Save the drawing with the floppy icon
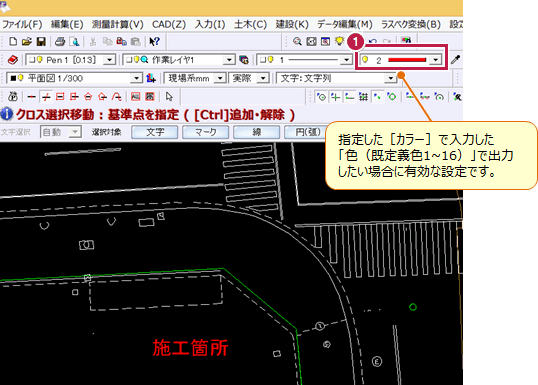This screenshot has width=538, height=385. (x=41, y=42)
